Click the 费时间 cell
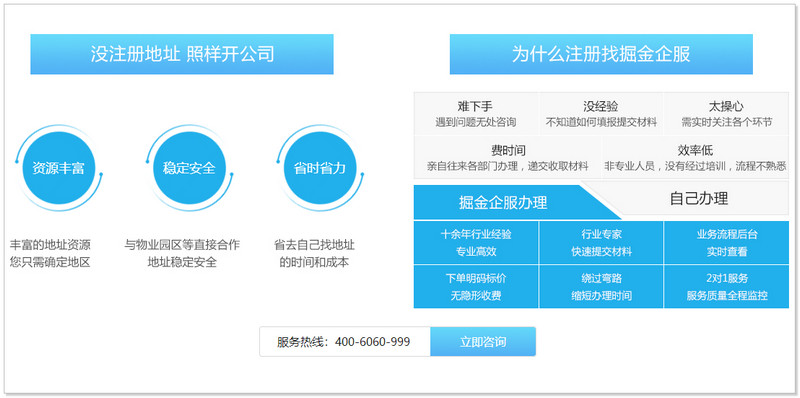This screenshot has height=398, width=800. [x=508, y=158]
